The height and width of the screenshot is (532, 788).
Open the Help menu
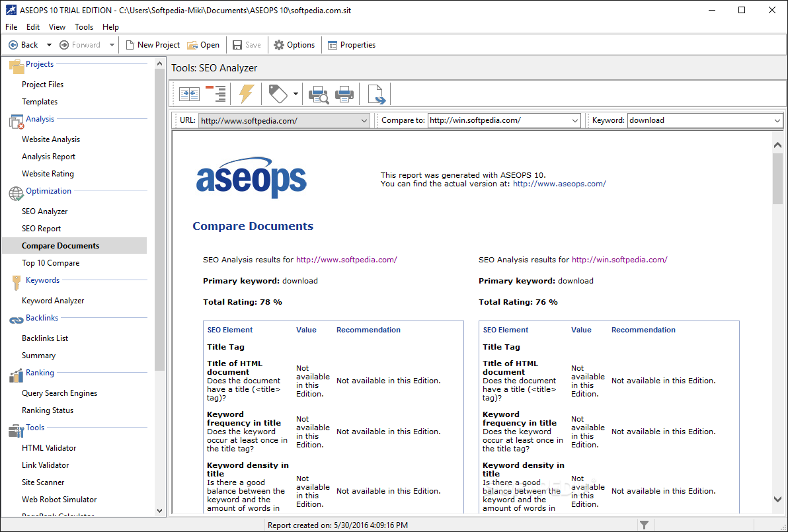click(110, 27)
